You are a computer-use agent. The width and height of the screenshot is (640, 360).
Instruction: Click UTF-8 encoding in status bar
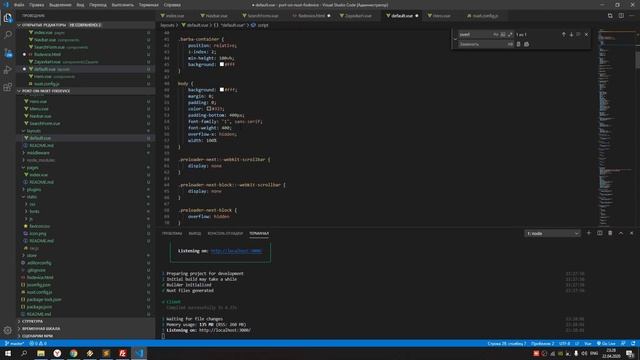[564, 344]
